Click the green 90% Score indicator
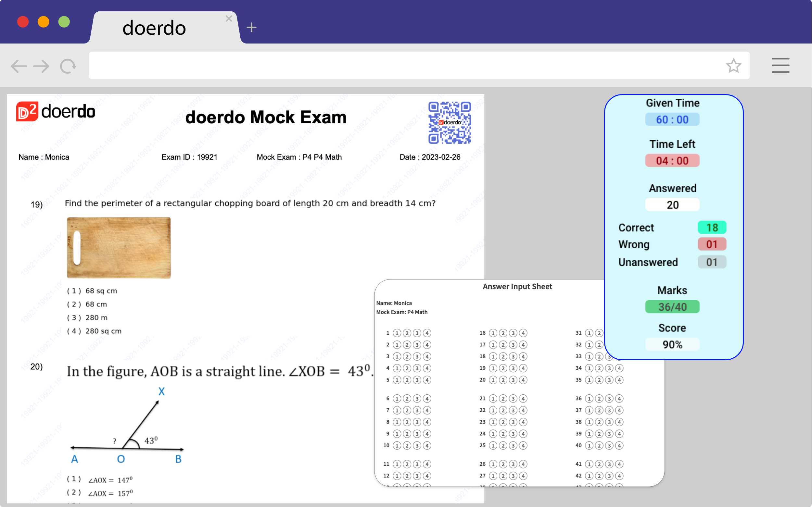This screenshot has height=507, width=812. pos(672,344)
